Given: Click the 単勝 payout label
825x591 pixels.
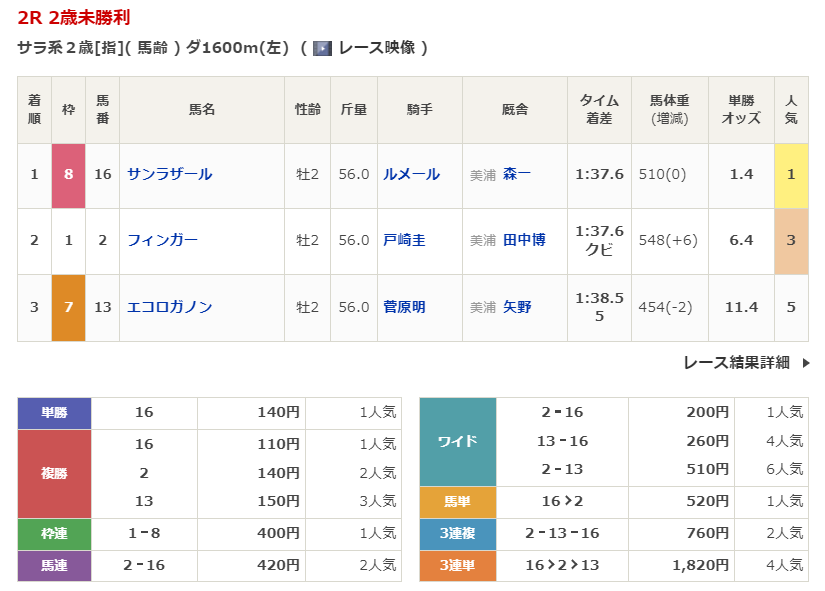Looking at the screenshot, I should pyautogui.click(x=54, y=412).
